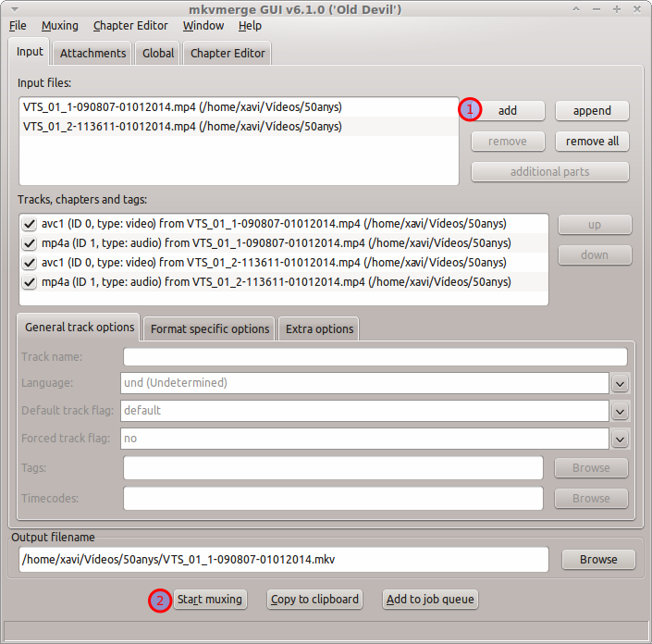The width and height of the screenshot is (652, 644).
Task: Expand the Language dropdown
Action: pos(620,383)
